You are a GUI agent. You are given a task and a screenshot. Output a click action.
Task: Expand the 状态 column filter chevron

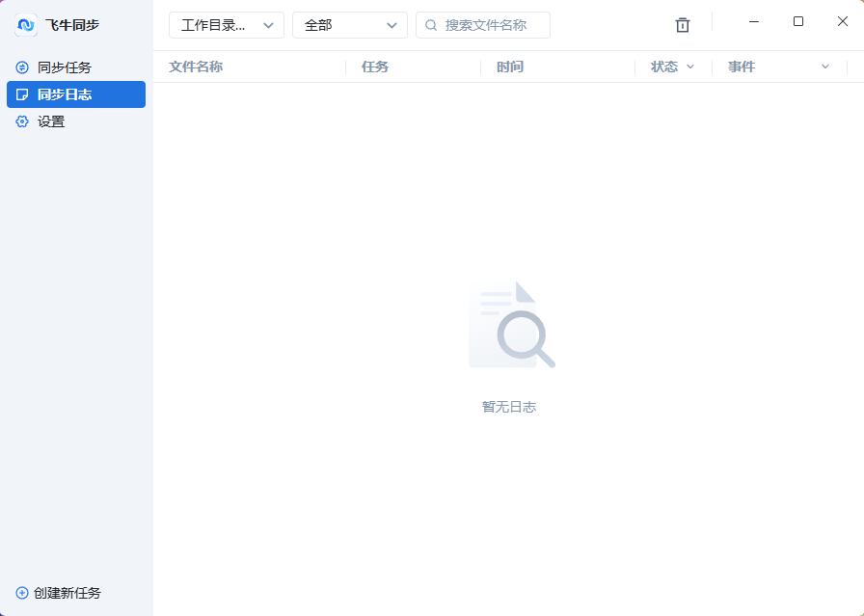(x=690, y=67)
